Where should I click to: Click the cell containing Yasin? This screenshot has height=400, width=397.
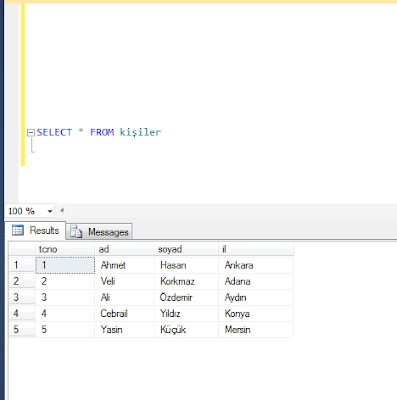pyautogui.click(x=124, y=329)
